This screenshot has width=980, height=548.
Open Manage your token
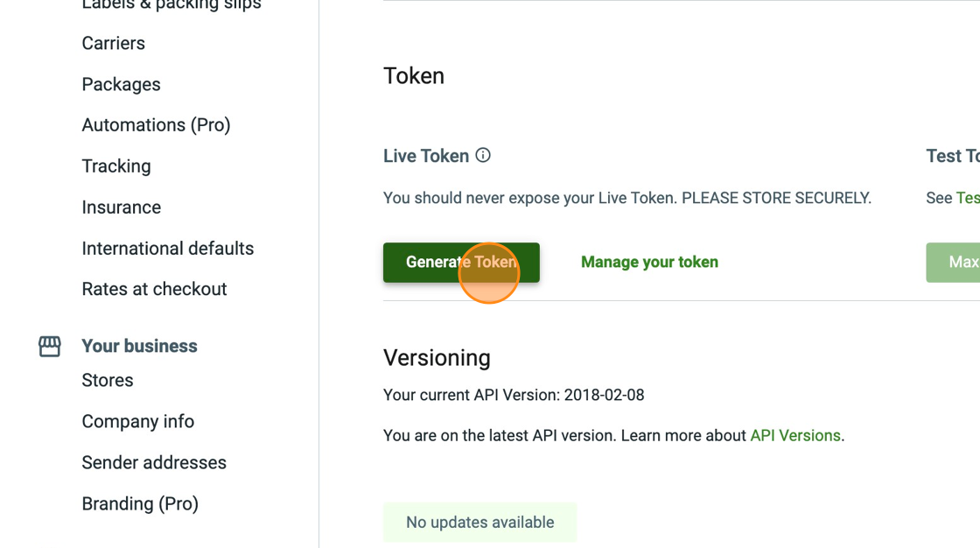(649, 262)
